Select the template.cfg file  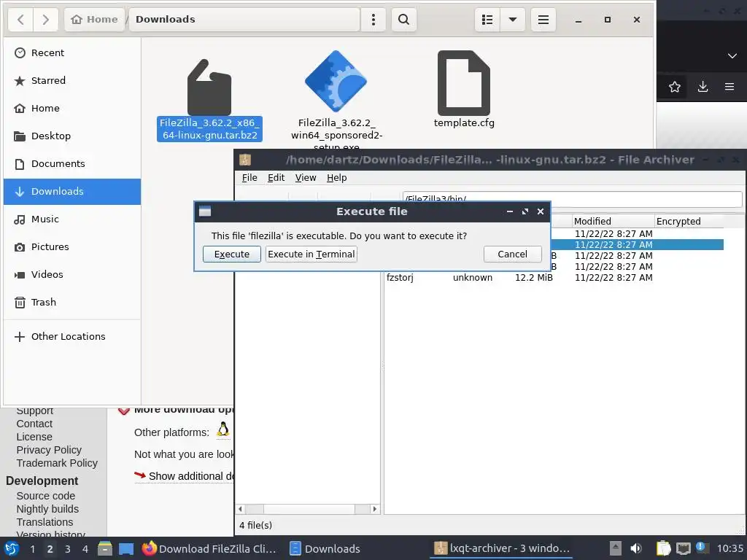coord(463,89)
